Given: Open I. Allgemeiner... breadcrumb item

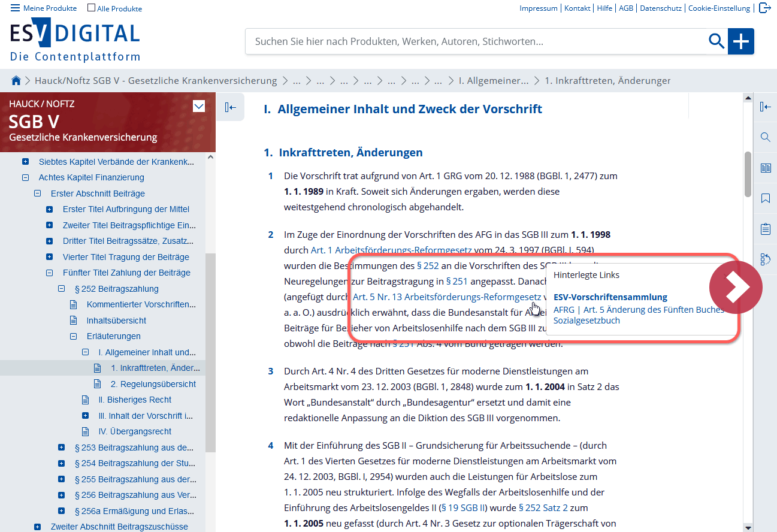Looking at the screenshot, I should click(494, 80).
